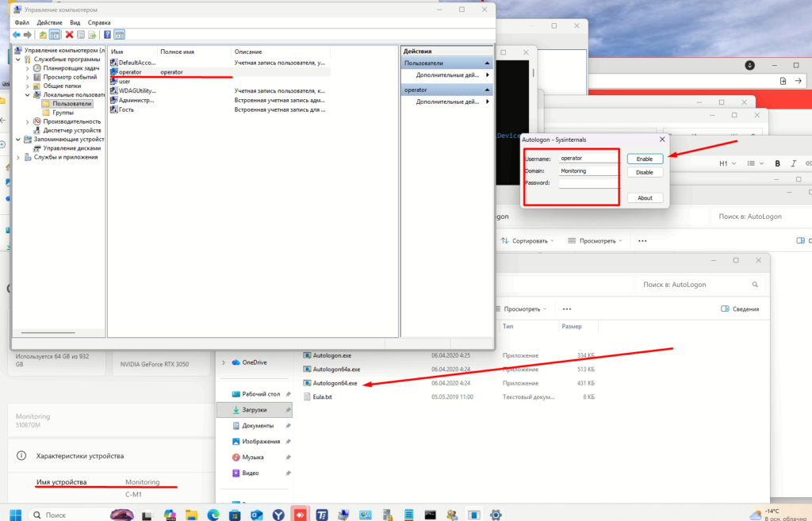Open Help via the blue question mark icon

(x=107, y=35)
